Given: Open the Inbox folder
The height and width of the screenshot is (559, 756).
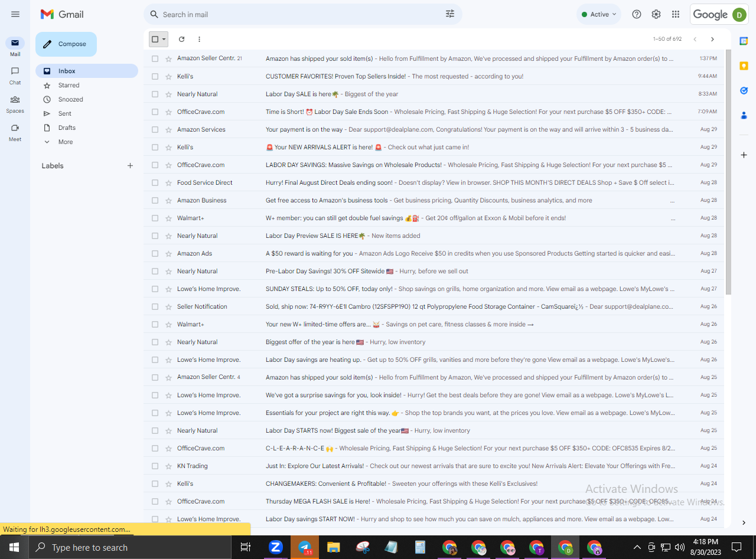Looking at the screenshot, I should pyautogui.click(x=87, y=71).
